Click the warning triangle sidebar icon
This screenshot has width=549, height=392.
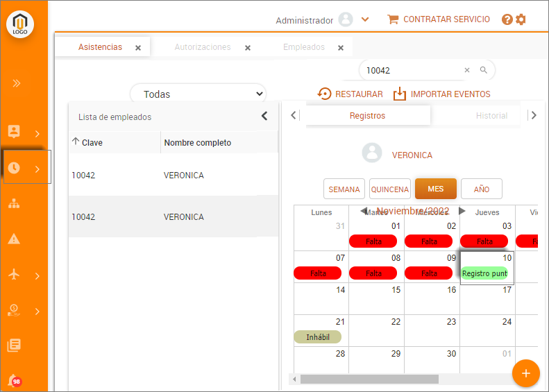point(14,239)
